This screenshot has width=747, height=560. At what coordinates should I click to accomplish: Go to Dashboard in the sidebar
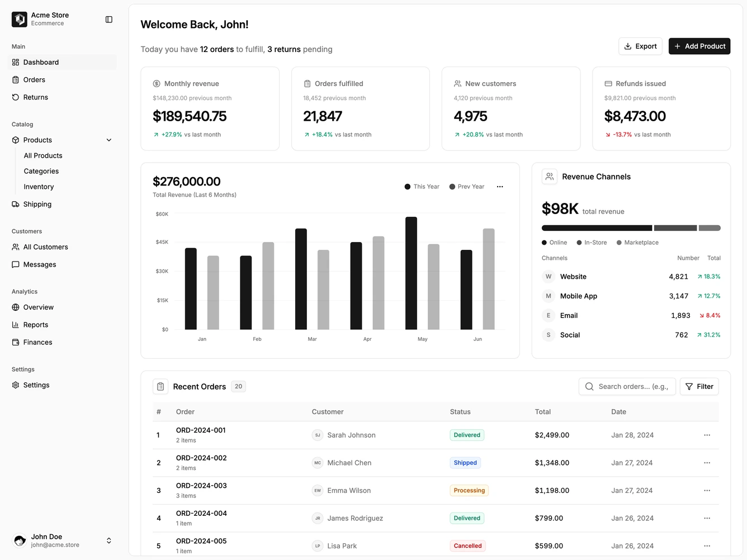click(62, 62)
